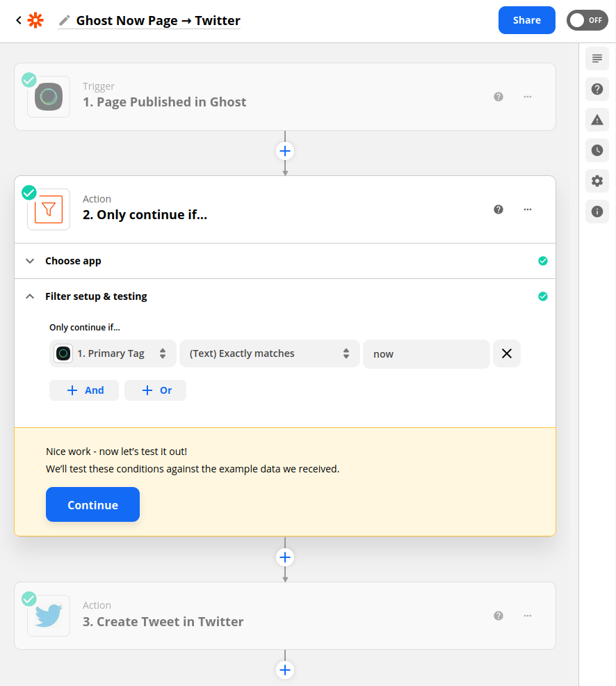The image size is (616, 686).
Task: Open the Primary Tag field dropdown
Action: tap(113, 353)
